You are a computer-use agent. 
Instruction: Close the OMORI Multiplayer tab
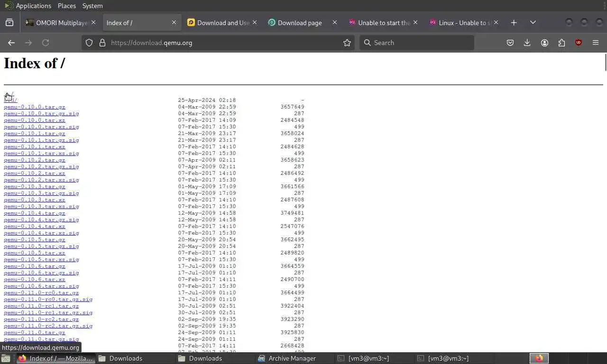(x=93, y=22)
